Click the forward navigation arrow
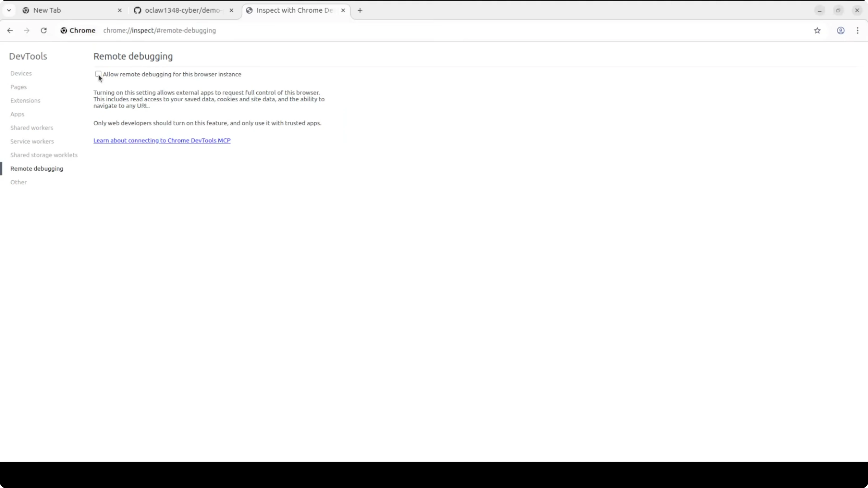 [x=26, y=30]
